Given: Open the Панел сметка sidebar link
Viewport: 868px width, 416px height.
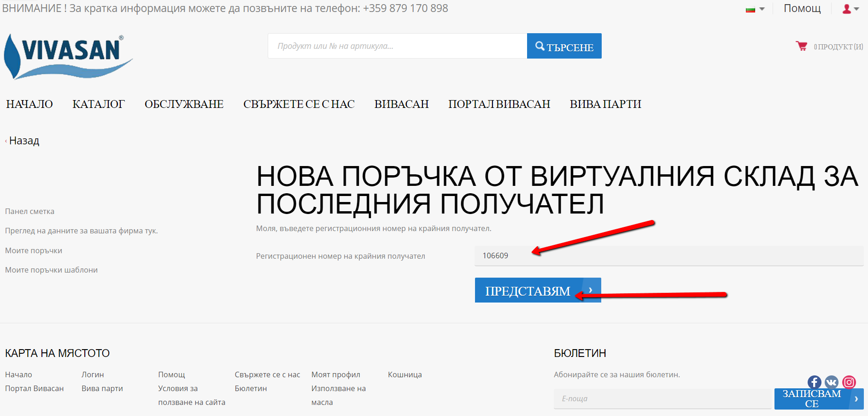Looking at the screenshot, I should tap(29, 211).
